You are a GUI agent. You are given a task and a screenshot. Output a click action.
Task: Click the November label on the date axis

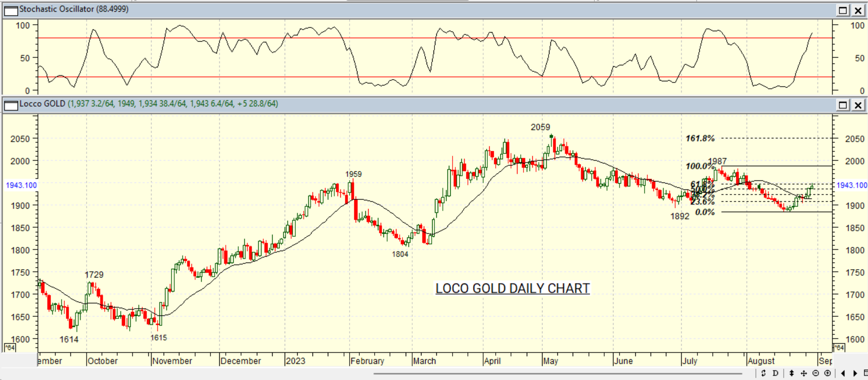pyautogui.click(x=172, y=361)
